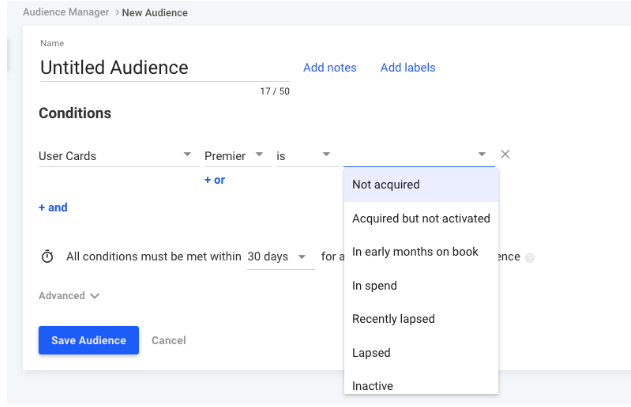
Task: Click the '17 / 50' character counter
Action: [274, 91]
